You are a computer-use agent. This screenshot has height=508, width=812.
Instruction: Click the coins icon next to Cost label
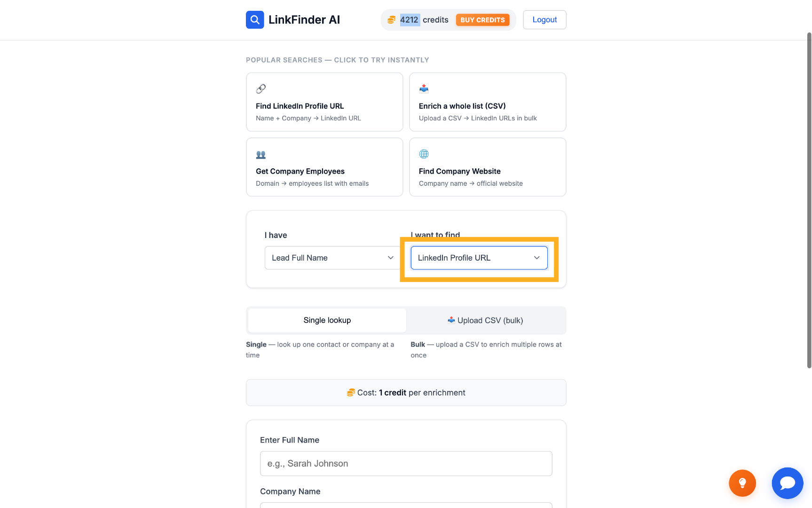(351, 393)
